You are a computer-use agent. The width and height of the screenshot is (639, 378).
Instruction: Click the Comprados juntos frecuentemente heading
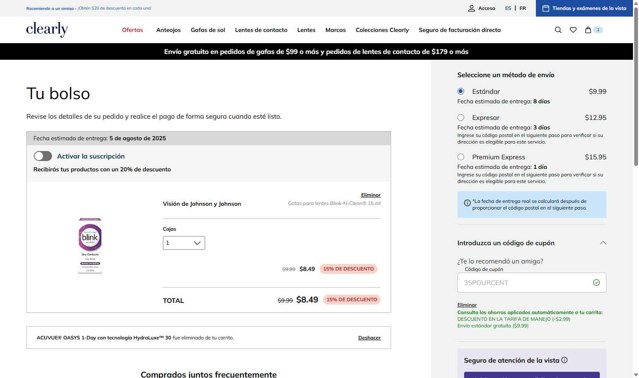click(209, 374)
